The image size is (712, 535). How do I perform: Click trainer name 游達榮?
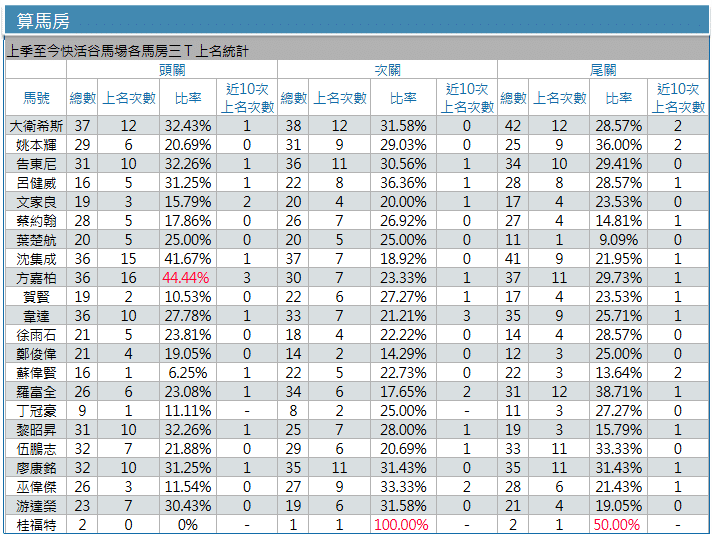(36, 506)
